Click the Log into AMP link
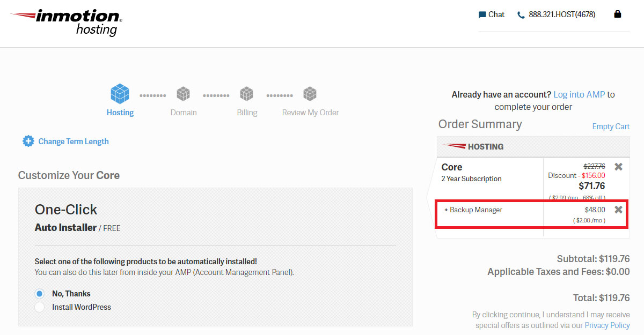644x335 pixels. click(x=579, y=94)
